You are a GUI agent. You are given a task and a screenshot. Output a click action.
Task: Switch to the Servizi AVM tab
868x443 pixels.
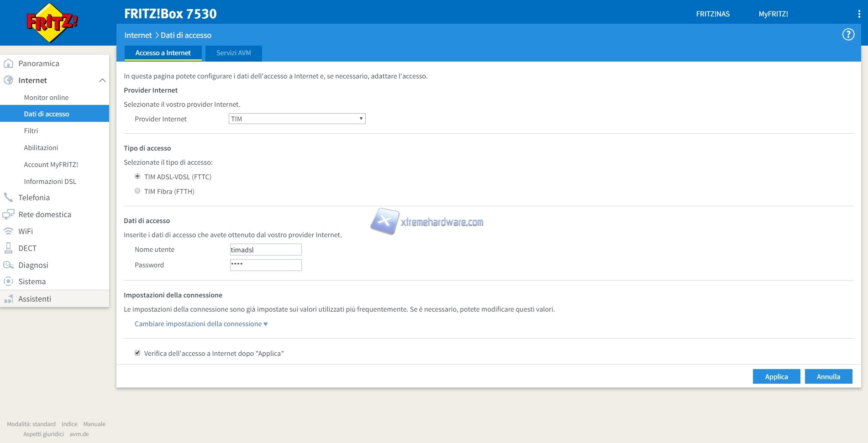(x=233, y=53)
